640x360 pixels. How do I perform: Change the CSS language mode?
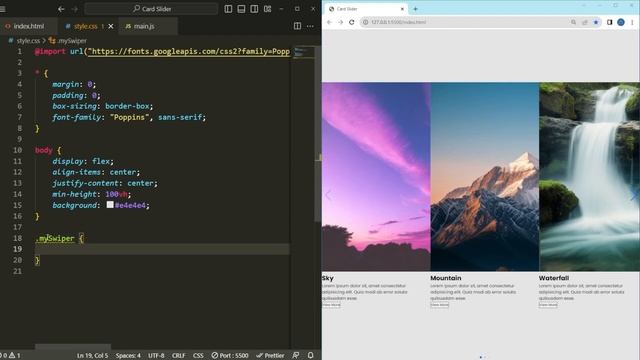198,356
